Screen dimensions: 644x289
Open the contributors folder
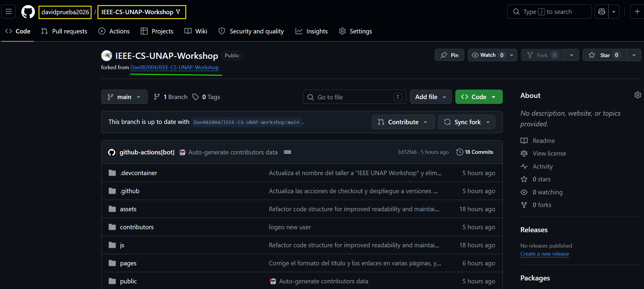tap(137, 227)
